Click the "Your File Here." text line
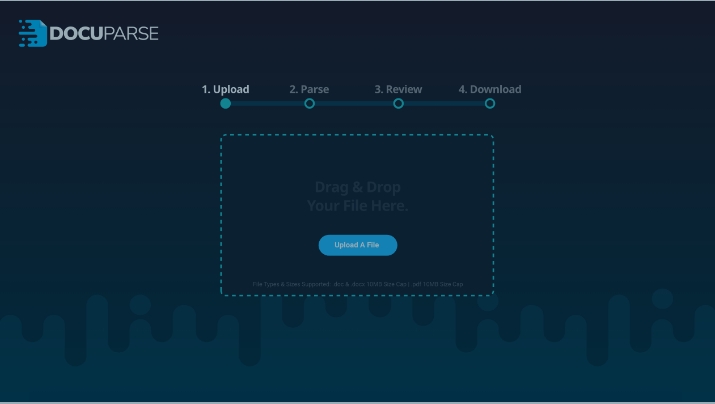Image resolution: width=715 pixels, height=404 pixels. pos(357,206)
